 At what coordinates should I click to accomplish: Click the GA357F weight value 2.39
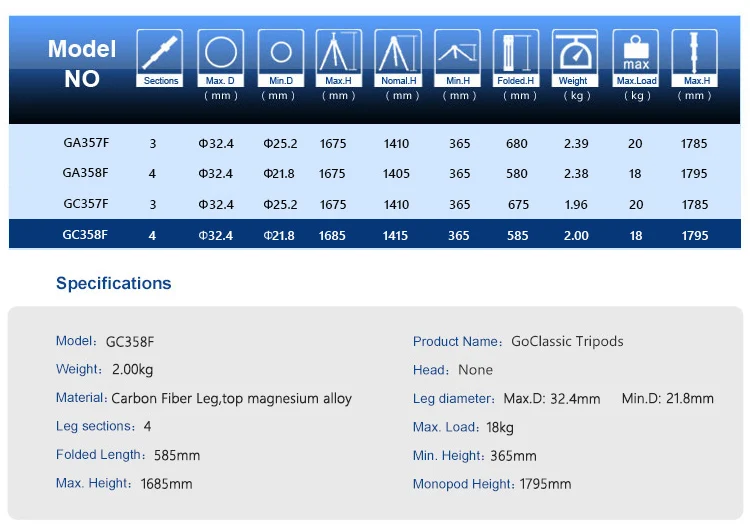click(576, 144)
